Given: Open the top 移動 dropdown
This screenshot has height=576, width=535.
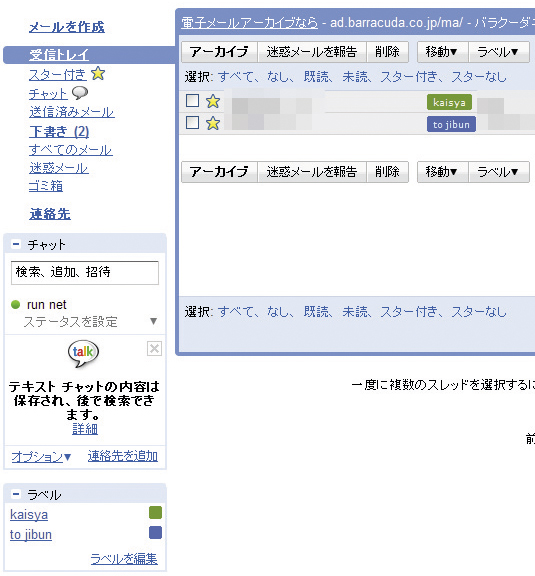Looking at the screenshot, I should [x=442, y=52].
